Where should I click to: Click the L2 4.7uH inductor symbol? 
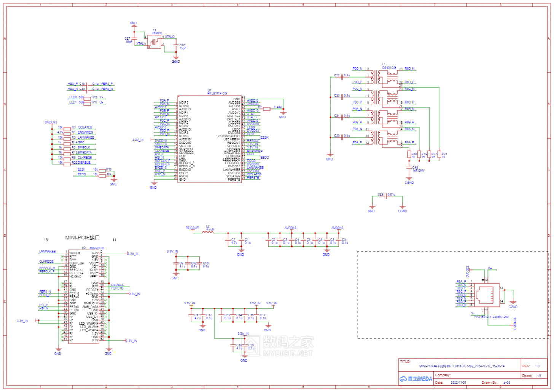(208, 232)
